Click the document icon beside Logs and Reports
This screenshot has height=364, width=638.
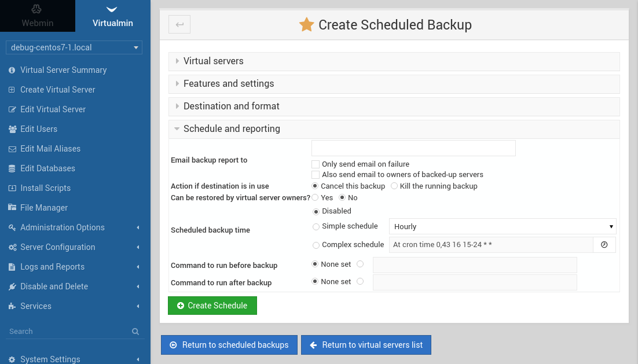12,267
